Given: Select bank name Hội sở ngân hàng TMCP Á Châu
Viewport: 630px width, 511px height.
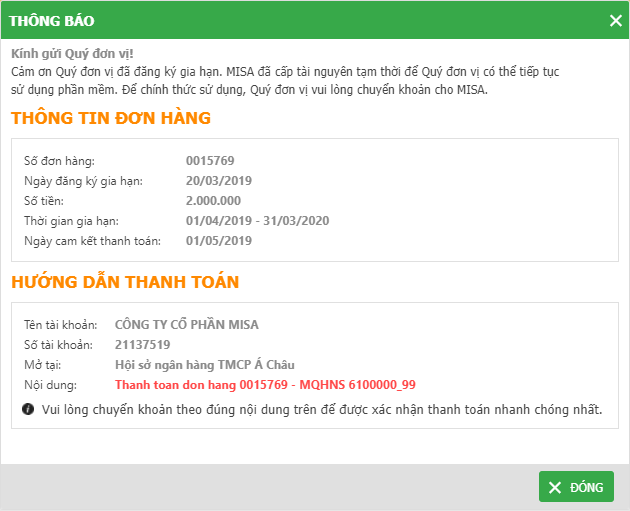Looking at the screenshot, I should coord(205,365).
